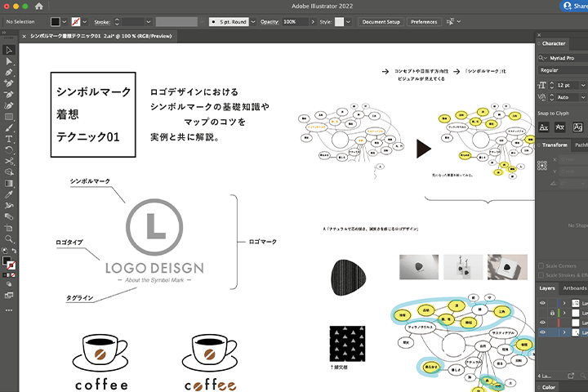The width and height of the screenshot is (588, 392).
Task: Click the stroke swatch in control bar
Action: click(76, 22)
